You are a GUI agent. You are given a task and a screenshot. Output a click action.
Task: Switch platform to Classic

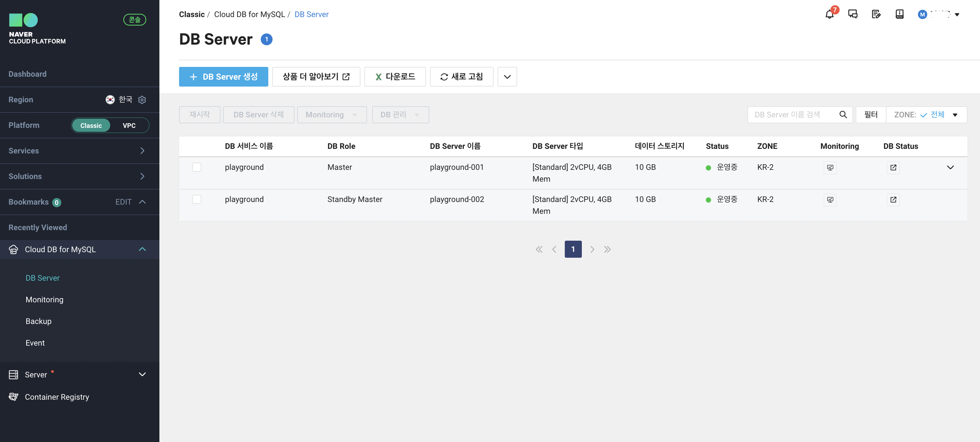[91, 126]
